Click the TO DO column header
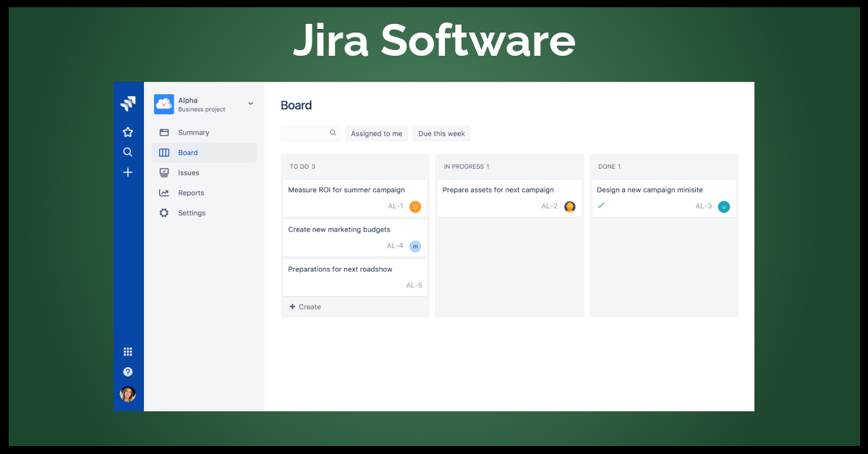The height and width of the screenshot is (454, 868). (302, 167)
